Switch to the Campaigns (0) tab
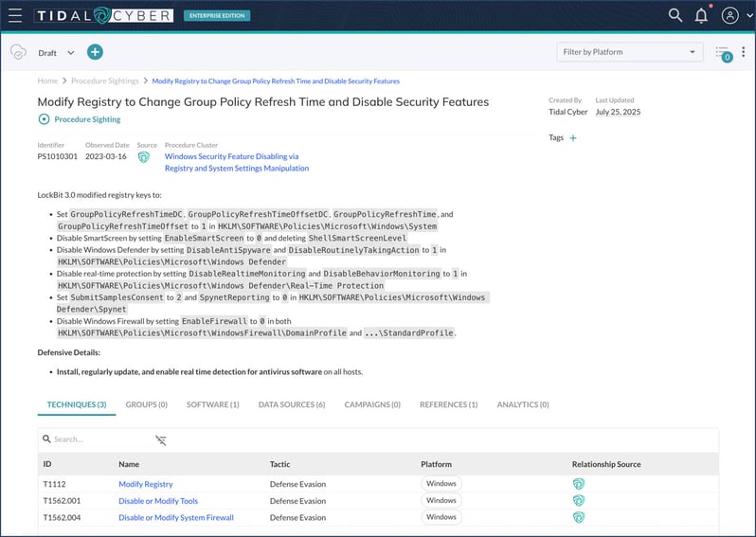The image size is (756, 537). coord(372,404)
